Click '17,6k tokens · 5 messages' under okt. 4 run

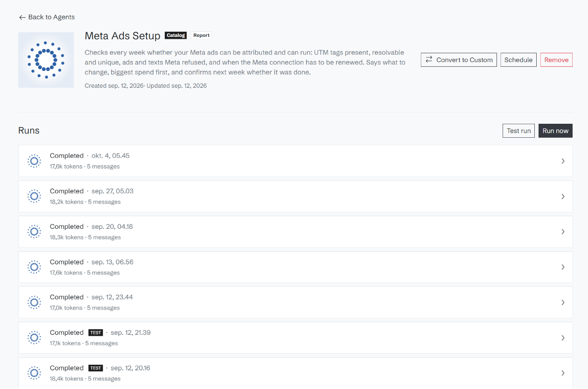[x=85, y=167]
